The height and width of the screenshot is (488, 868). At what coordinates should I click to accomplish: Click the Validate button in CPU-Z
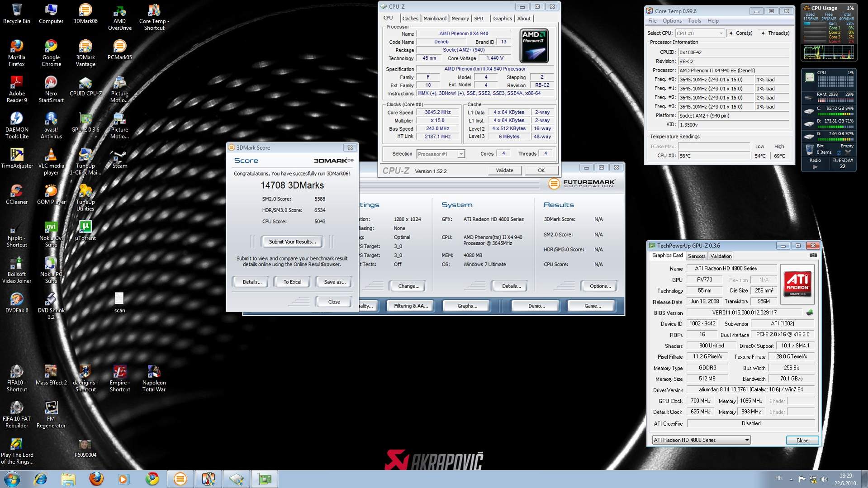point(504,171)
